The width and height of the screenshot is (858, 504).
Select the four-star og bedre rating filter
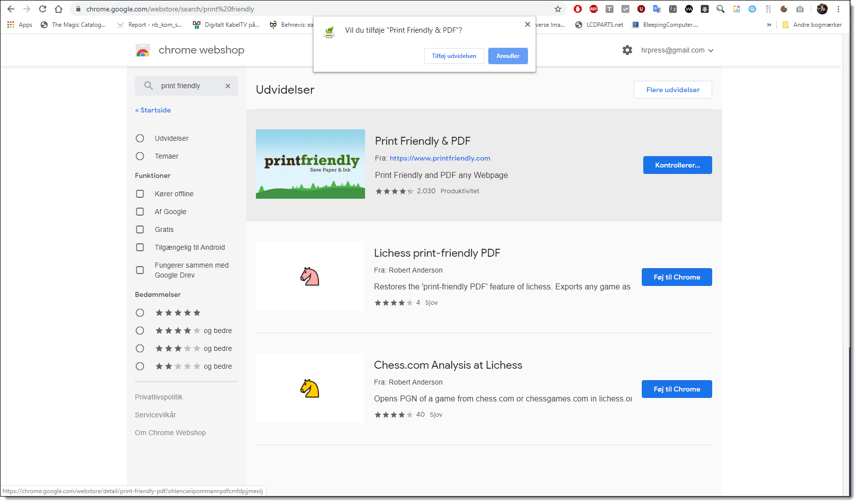(140, 331)
